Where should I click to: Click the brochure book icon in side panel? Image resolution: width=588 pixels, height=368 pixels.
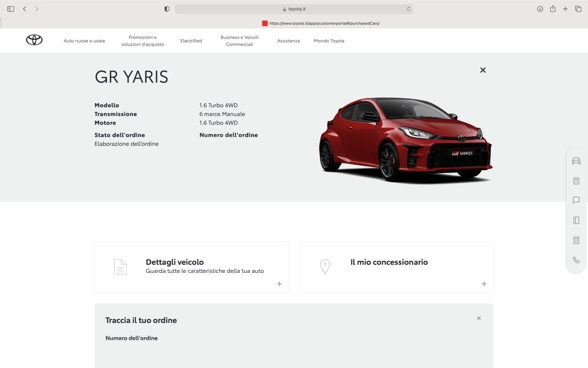pos(576,220)
